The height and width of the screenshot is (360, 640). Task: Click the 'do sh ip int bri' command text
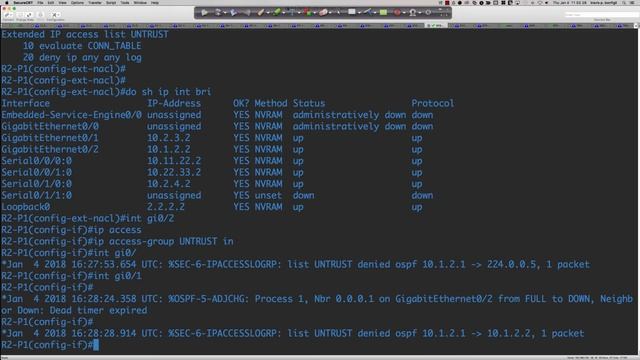168,92
